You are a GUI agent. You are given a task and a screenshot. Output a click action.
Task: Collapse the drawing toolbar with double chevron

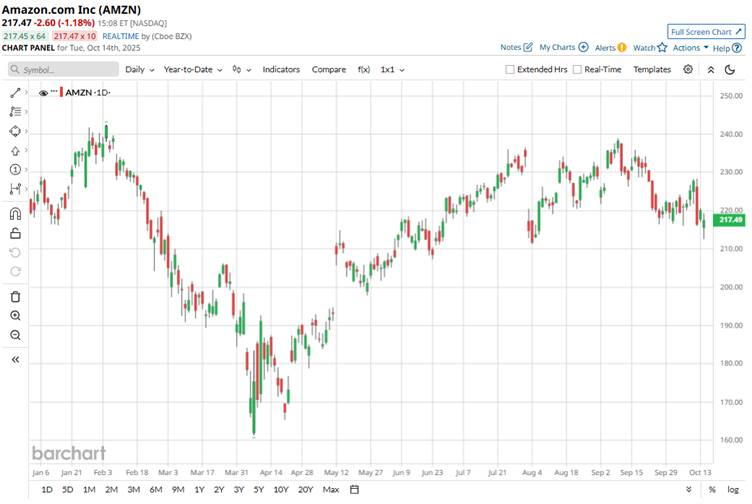[15, 360]
